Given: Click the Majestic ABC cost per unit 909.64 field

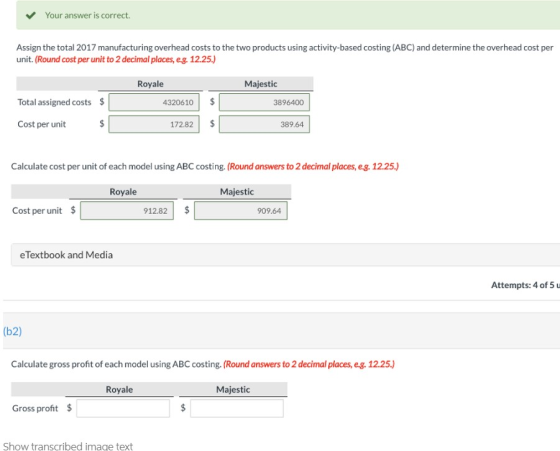Looking at the screenshot, I should (x=241, y=211).
